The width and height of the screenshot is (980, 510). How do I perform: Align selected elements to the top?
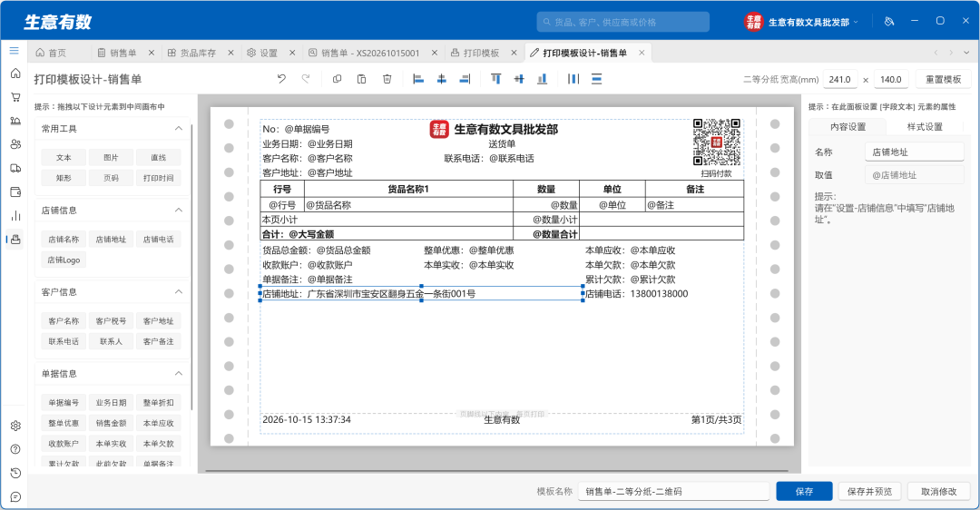[495, 79]
